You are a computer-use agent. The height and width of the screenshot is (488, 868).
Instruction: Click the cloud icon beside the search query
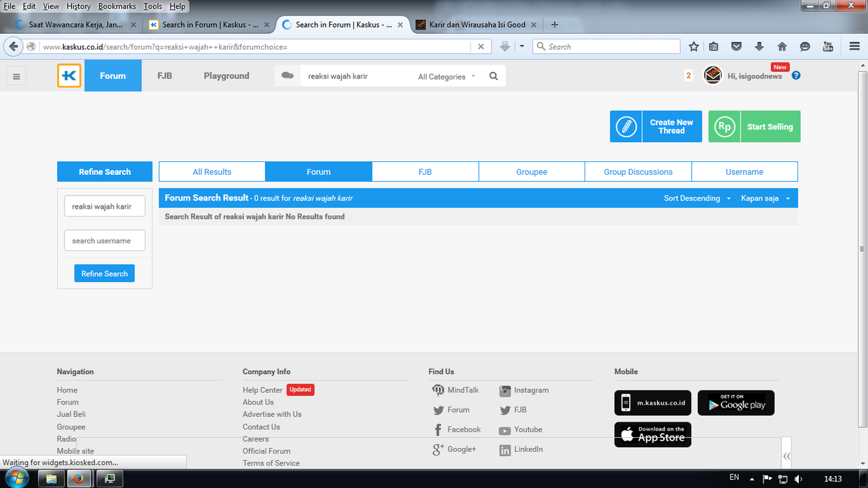pos(288,76)
